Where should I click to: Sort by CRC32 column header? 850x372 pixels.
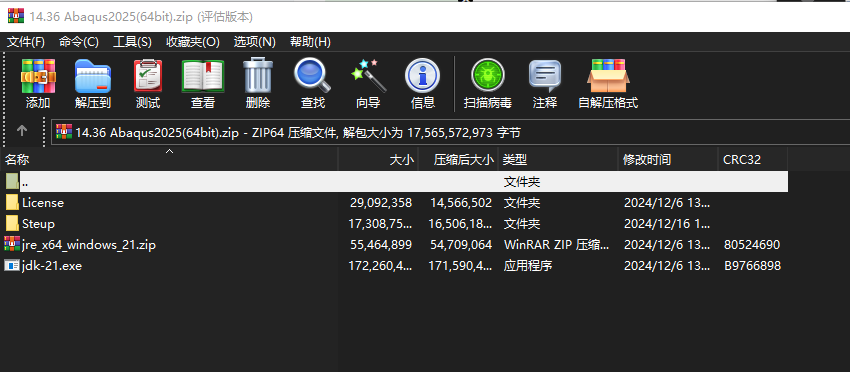(x=752, y=159)
